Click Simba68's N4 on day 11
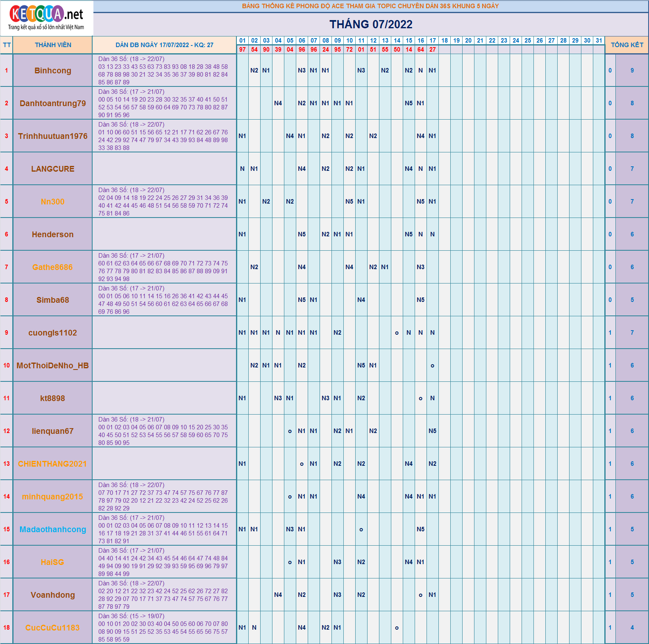Image resolution: width=649 pixels, height=644 pixels. click(x=361, y=300)
